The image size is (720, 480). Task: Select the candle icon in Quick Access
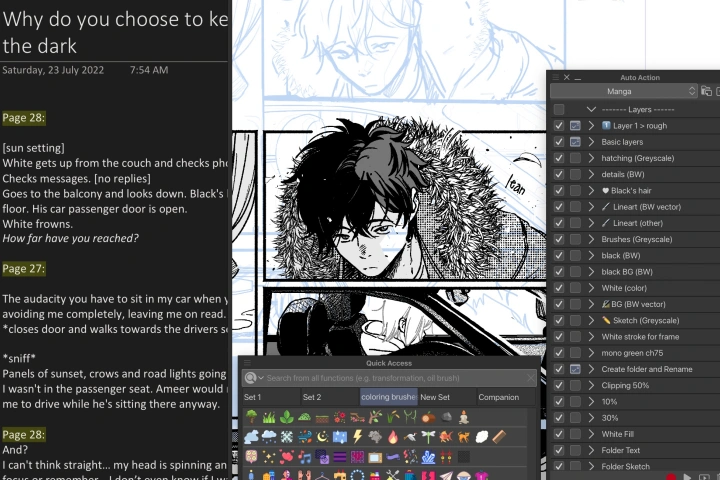(464, 417)
